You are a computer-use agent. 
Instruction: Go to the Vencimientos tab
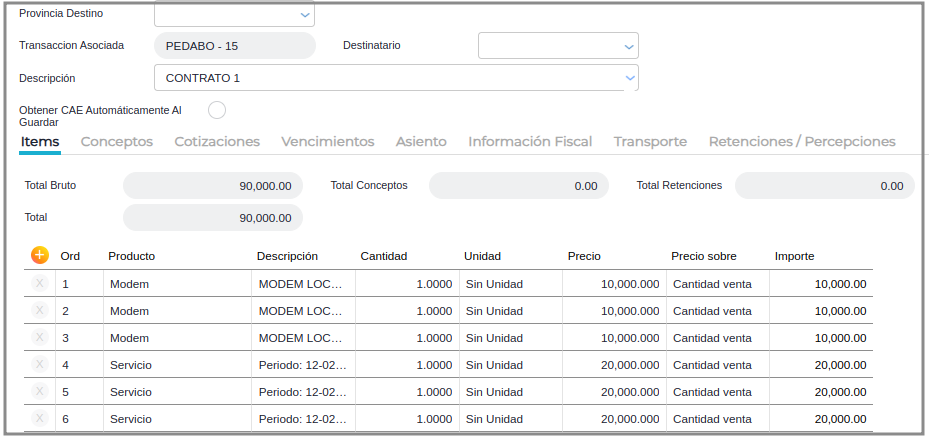328,142
